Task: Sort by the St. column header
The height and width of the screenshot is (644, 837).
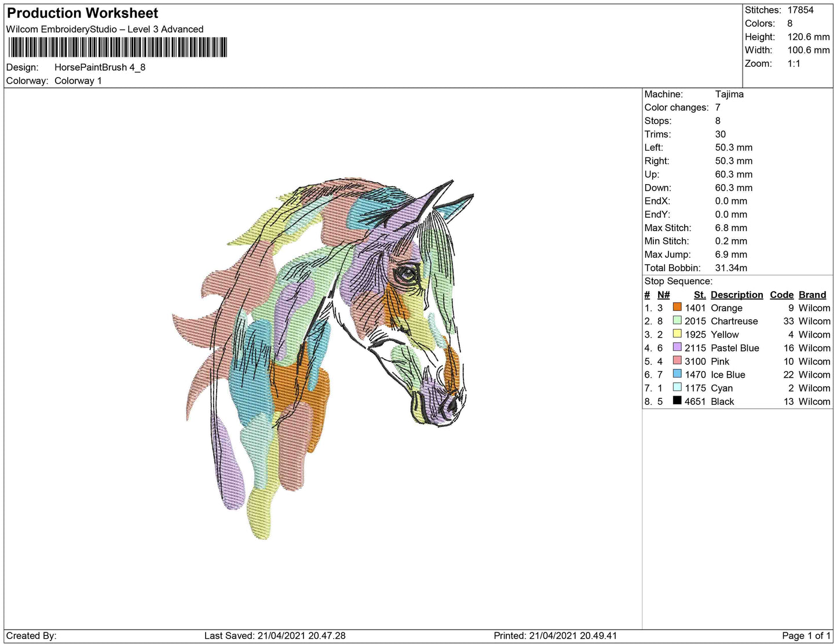Action: [x=699, y=294]
